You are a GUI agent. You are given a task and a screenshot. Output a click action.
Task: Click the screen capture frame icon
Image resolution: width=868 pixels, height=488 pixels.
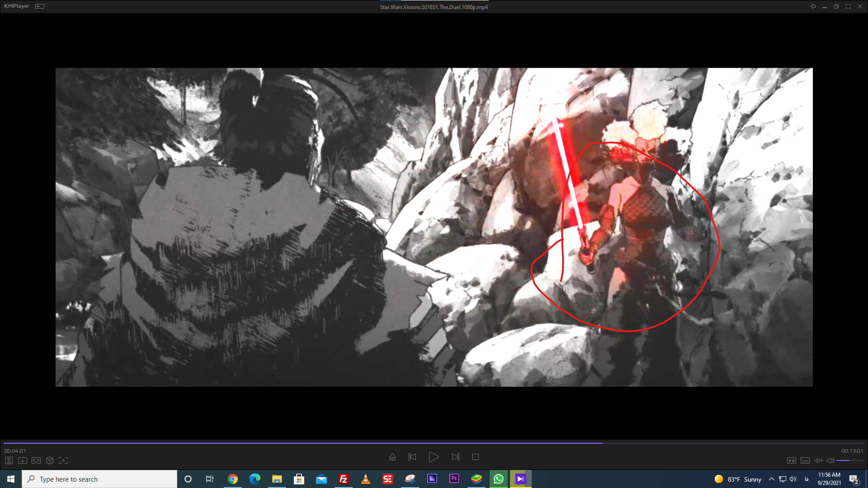pyautogui.click(x=63, y=460)
